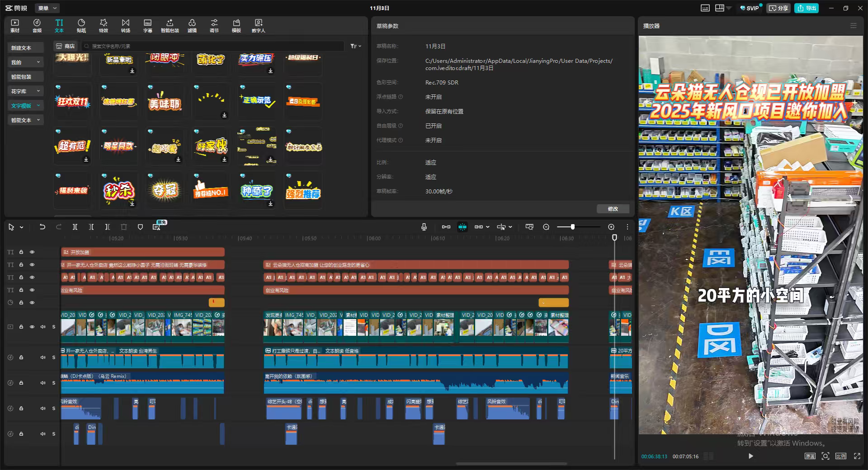Click the layout switch icon in title bar
This screenshot has width=868, height=470.
[720, 8]
